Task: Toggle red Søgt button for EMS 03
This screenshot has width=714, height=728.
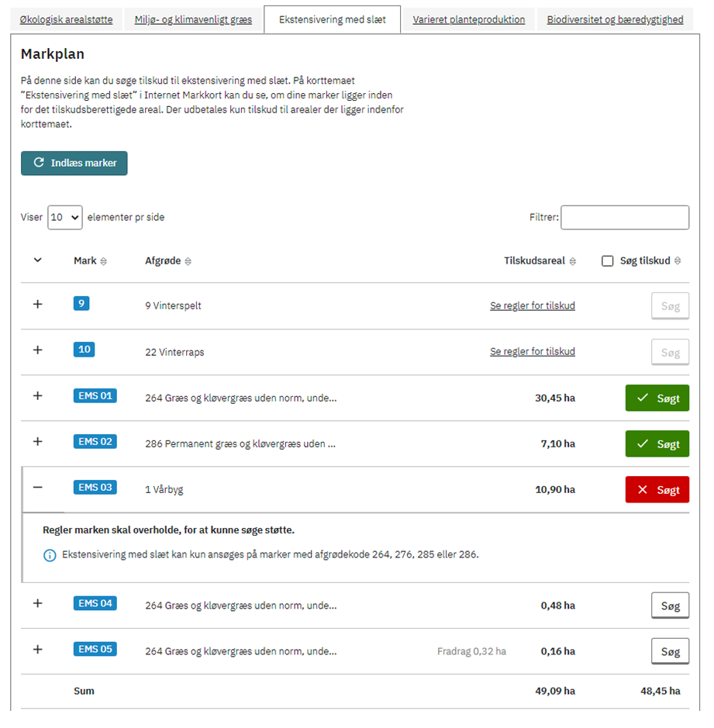Action: (x=657, y=490)
